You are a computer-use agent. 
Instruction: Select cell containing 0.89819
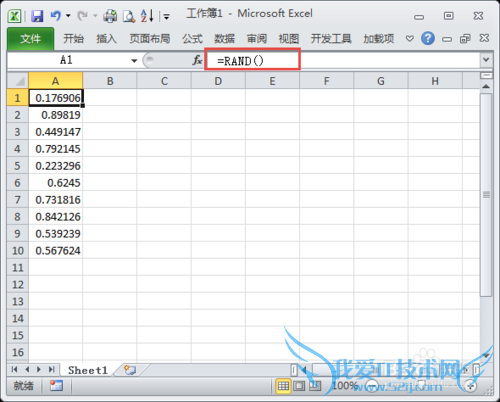[x=56, y=115]
